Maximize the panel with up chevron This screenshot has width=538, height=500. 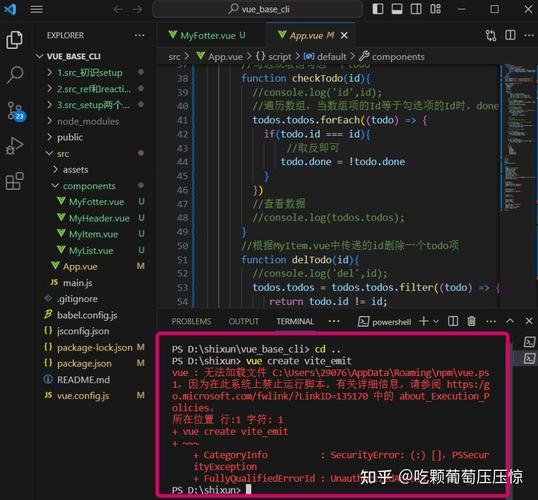pos(510,321)
